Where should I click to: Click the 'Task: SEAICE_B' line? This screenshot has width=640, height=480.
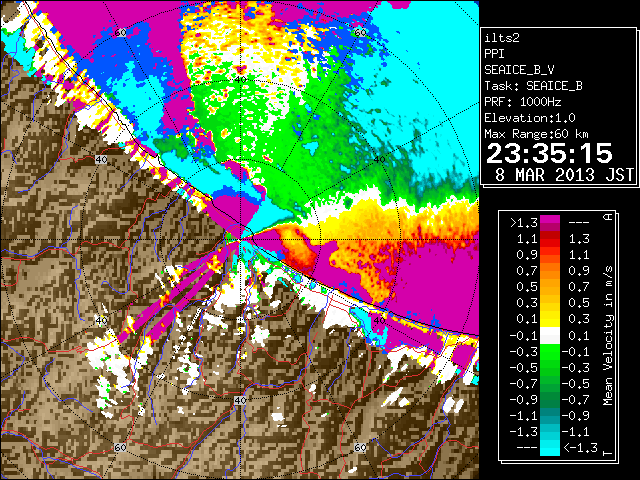pos(533,86)
